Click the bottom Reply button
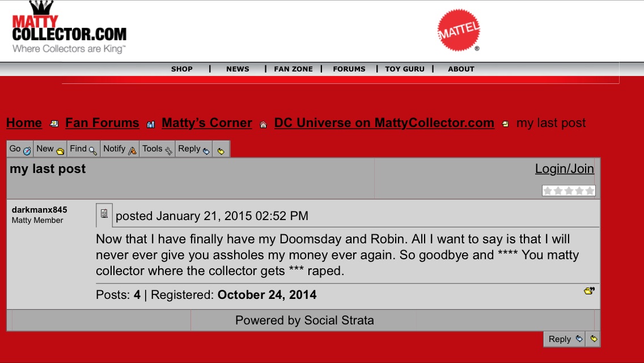 pos(565,339)
